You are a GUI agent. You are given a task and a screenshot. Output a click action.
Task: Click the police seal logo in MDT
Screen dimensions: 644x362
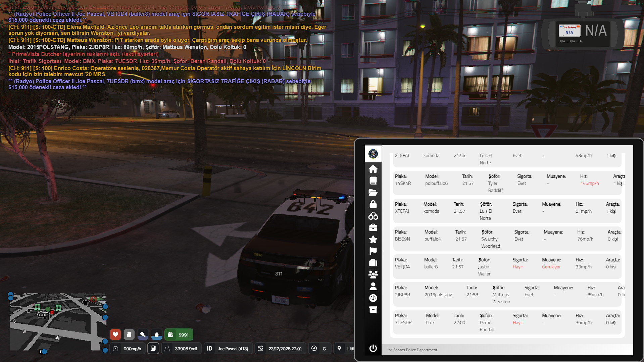(x=373, y=154)
